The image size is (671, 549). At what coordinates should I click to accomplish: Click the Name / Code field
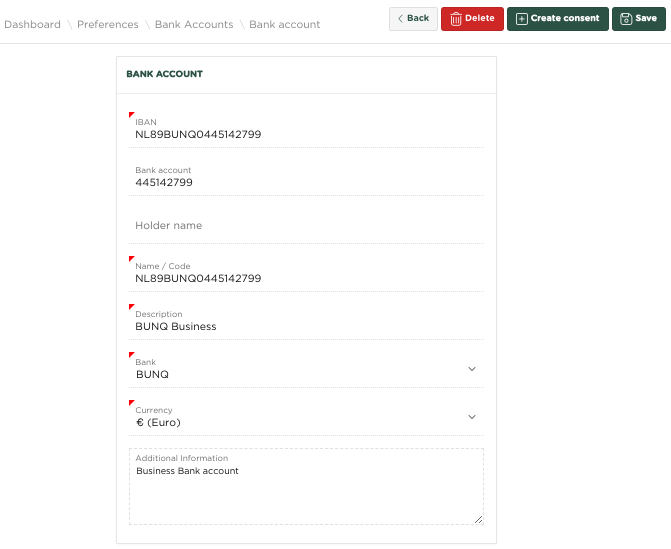(x=306, y=273)
